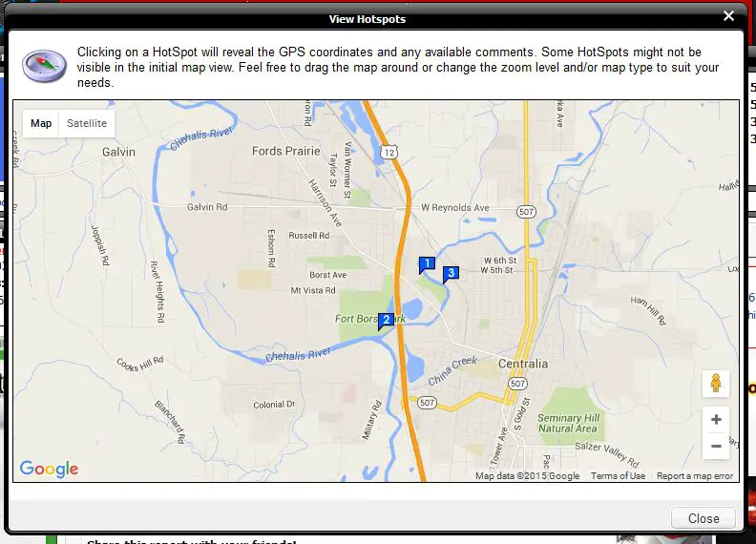The height and width of the screenshot is (544, 756).
Task: Click the Google logo on the map
Action: (49, 469)
